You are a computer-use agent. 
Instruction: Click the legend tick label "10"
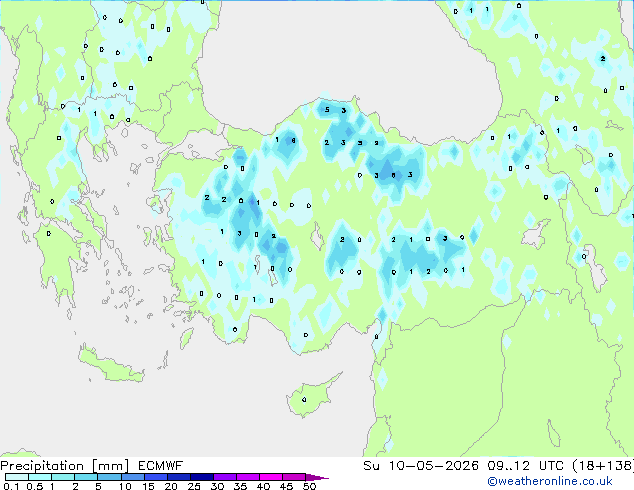click(125, 486)
